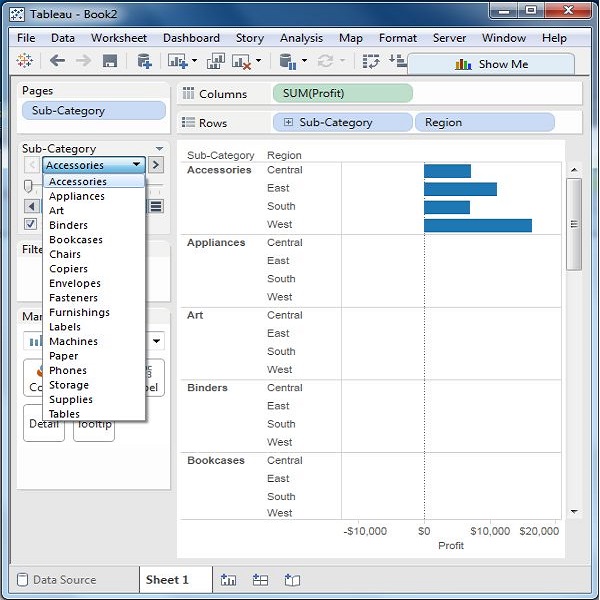Click the vertical scrollbar in chart view
The width and height of the screenshot is (600, 600).
click(x=573, y=230)
